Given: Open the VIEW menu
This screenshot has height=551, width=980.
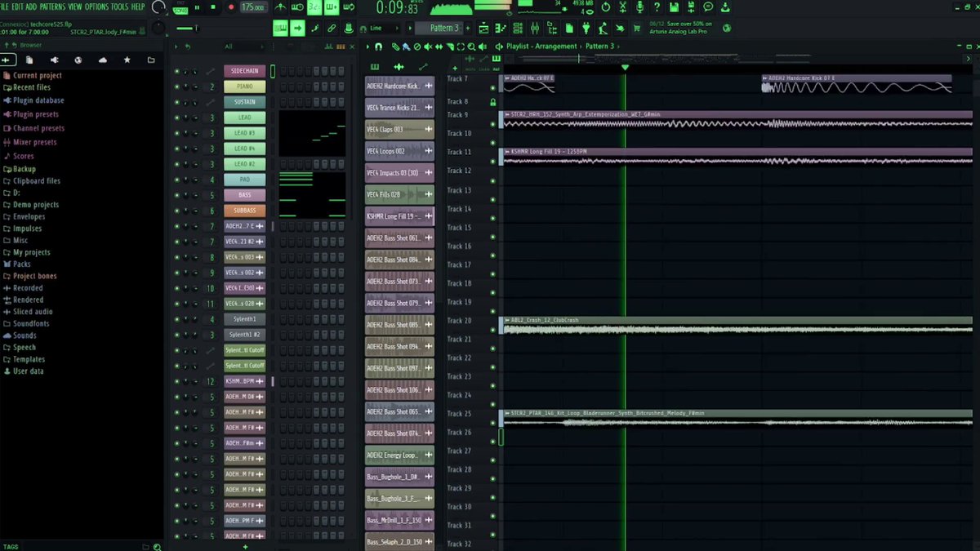Looking at the screenshot, I should click(75, 7).
